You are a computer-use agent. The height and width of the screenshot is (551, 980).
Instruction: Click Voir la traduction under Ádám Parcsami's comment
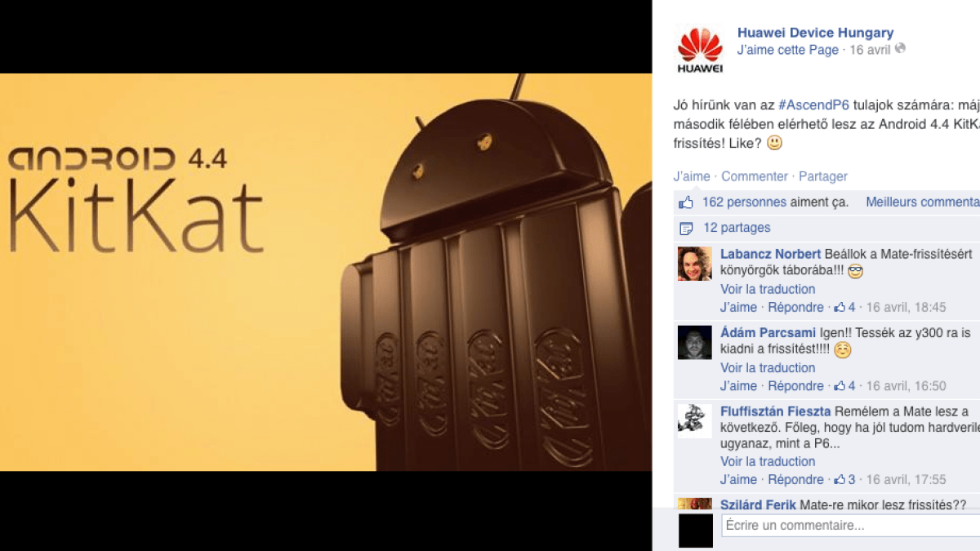click(768, 368)
